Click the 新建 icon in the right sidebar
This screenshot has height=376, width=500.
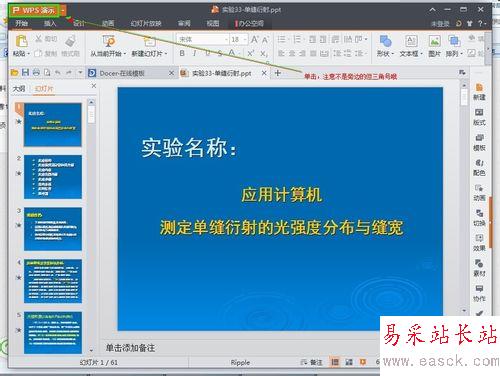(479, 92)
